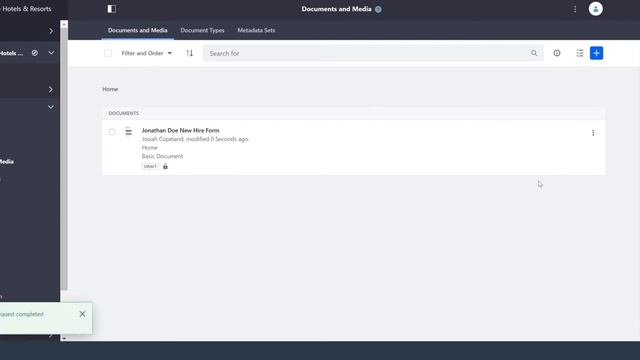Viewport: 640px width, 360px height.
Task: Click the lock icon on the document
Action: (165, 167)
